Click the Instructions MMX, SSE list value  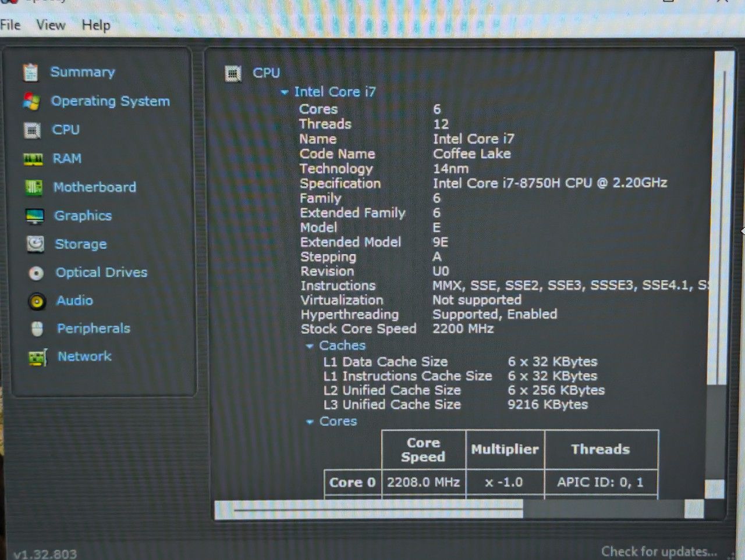pos(570,286)
